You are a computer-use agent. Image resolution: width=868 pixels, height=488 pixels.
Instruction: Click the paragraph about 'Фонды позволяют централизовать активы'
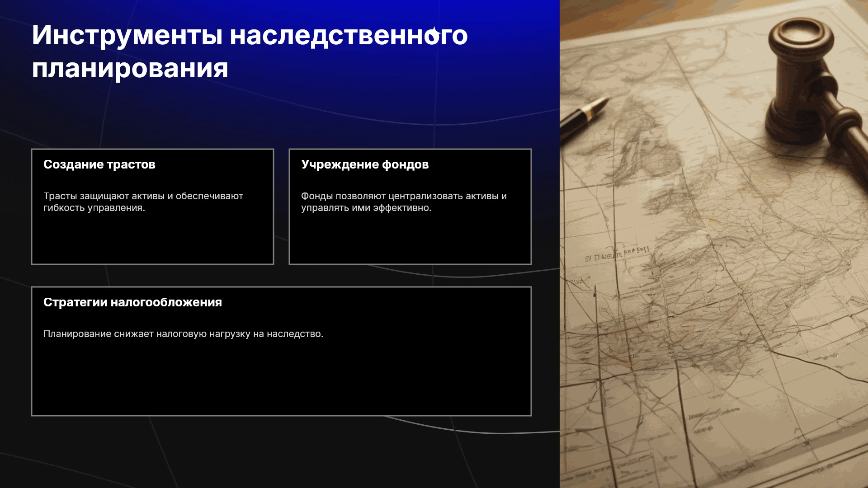[x=404, y=202]
